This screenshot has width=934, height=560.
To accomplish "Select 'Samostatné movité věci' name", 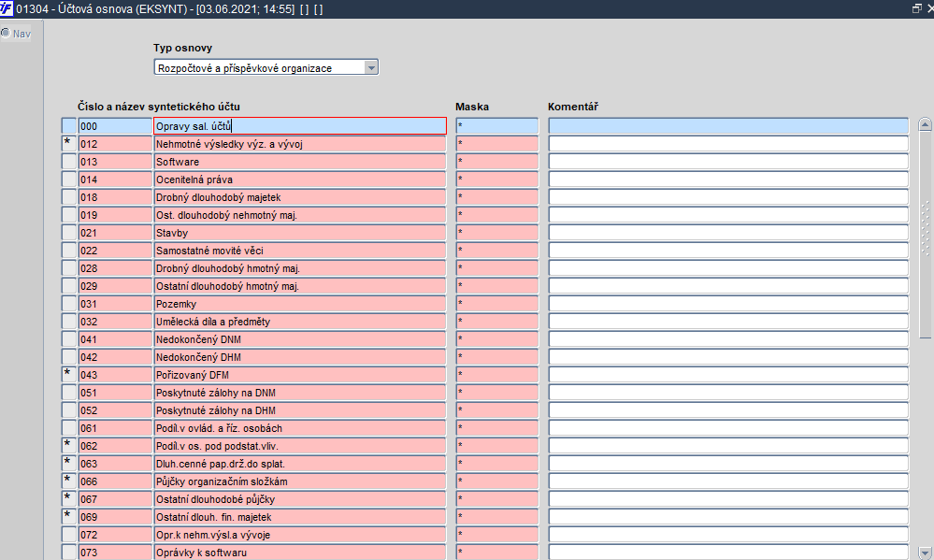I will (300, 251).
